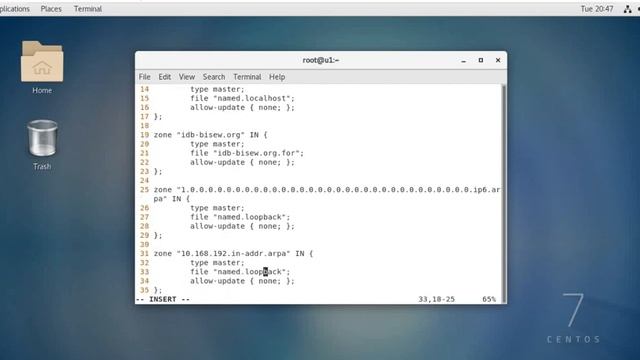Image resolution: width=640 pixels, height=360 pixels.
Task: Click 'type master;' on line 26
Action: tap(217, 208)
